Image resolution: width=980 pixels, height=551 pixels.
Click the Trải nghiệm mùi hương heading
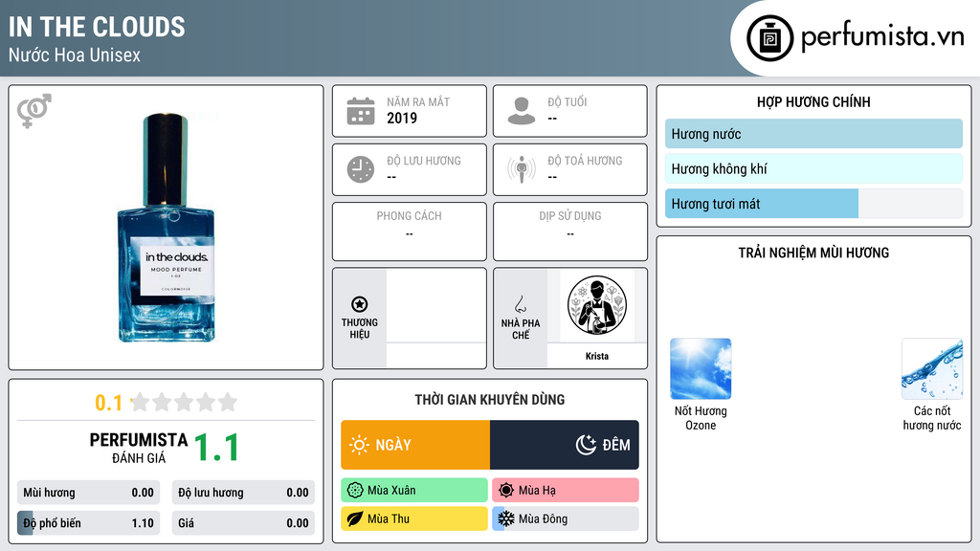(x=813, y=253)
